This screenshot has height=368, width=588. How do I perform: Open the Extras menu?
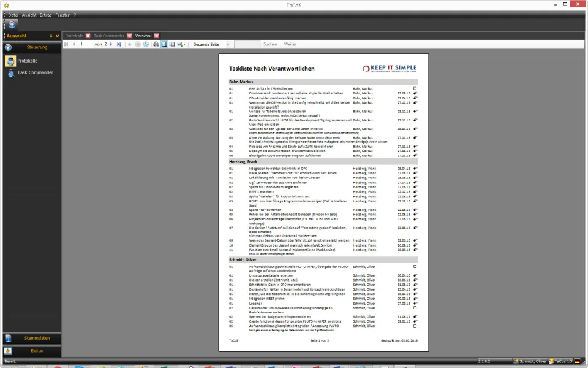(x=46, y=15)
